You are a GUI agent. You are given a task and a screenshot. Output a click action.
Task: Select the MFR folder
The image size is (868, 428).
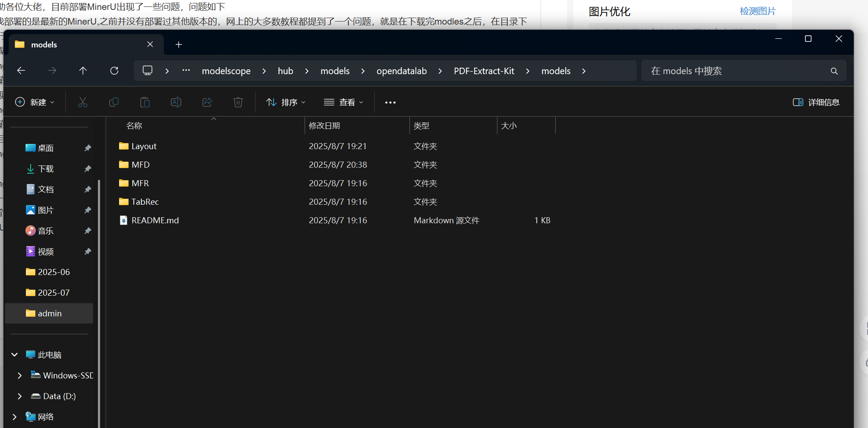(x=140, y=183)
